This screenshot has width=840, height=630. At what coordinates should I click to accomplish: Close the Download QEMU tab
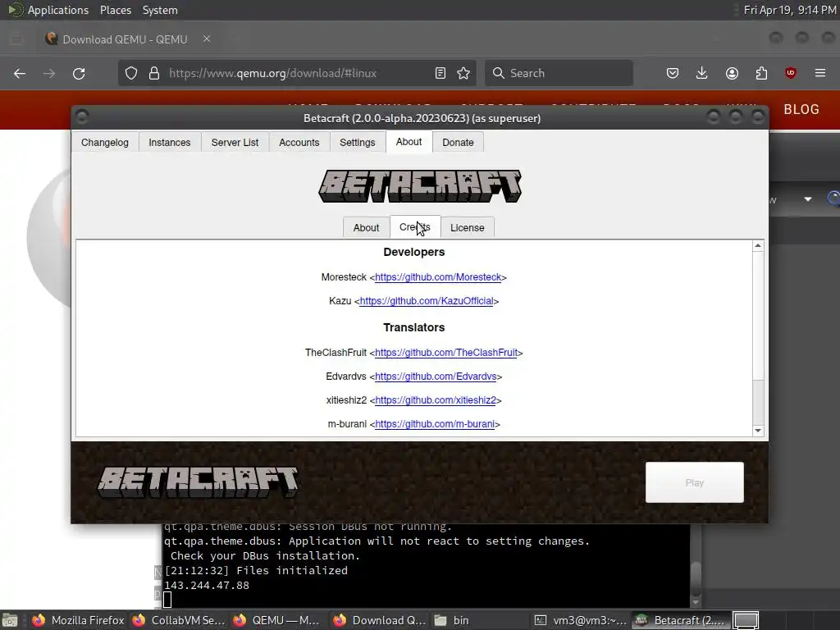(207, 39)
